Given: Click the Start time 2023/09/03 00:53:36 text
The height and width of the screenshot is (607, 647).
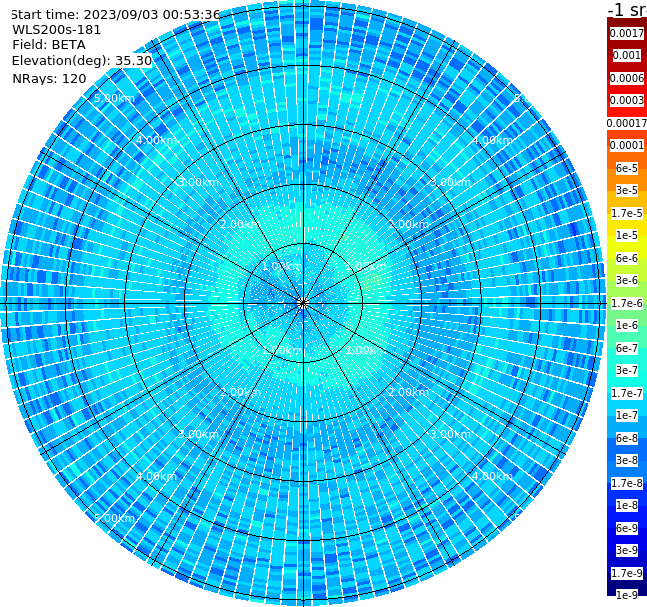Looking at the screenshot, I should click(x=115, y=15).
